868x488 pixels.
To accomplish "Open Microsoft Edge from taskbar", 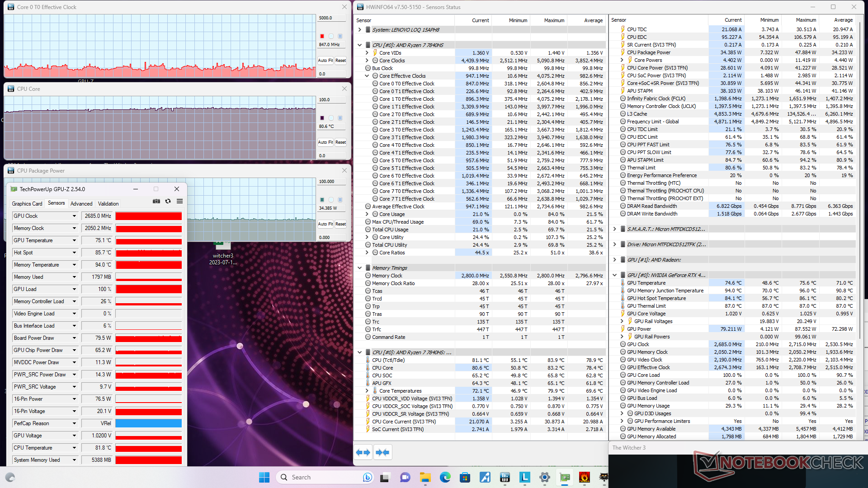I will (445, 477).
